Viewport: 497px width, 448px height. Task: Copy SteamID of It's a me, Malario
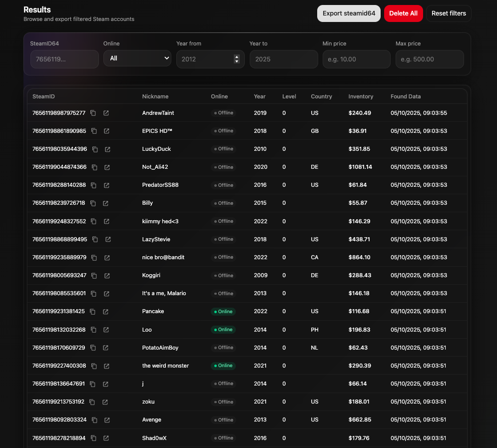93,294
